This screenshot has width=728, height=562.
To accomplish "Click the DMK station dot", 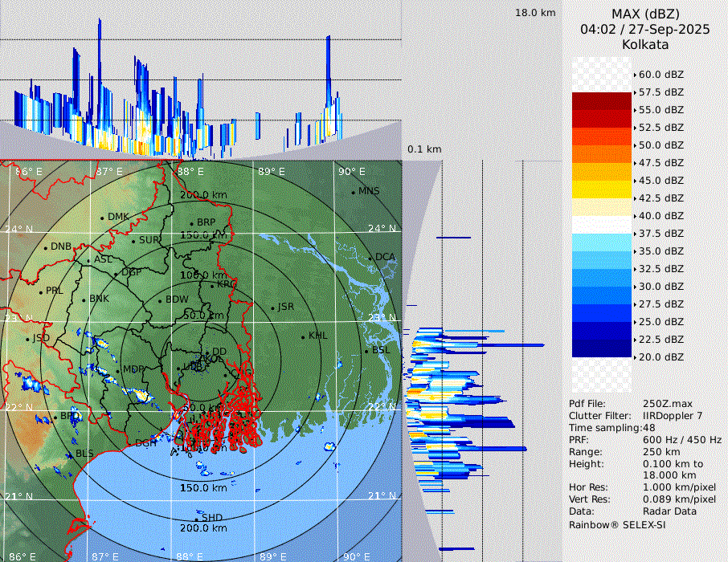I will click(102, 218).
